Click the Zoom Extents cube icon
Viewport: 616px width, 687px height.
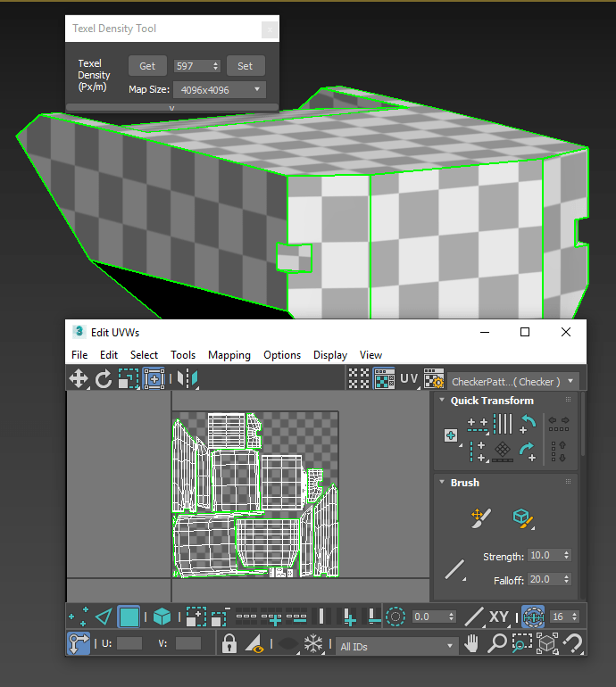(547, 643)
